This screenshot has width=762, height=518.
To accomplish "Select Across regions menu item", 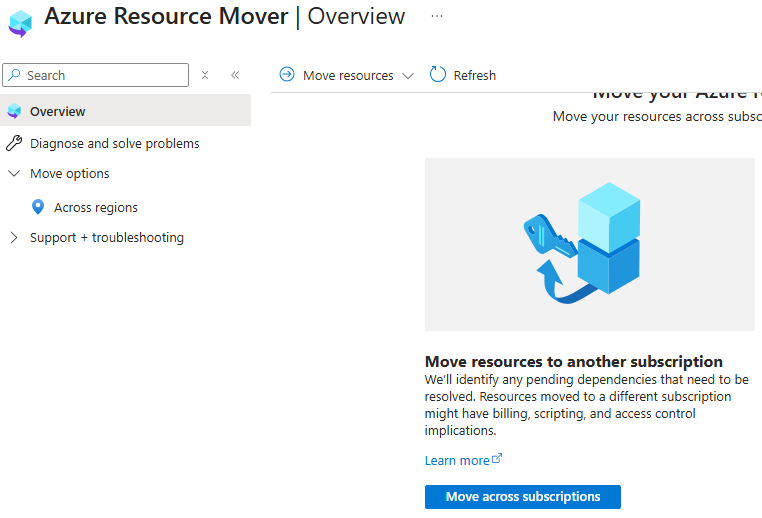I will 96,207.
